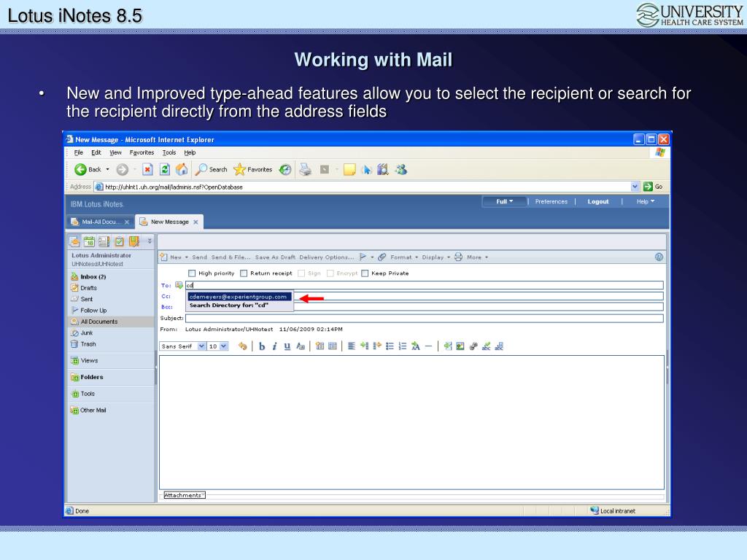Open the Edit menu
The width and height of the screenshot is (747, 560).
tap(96, 152)
